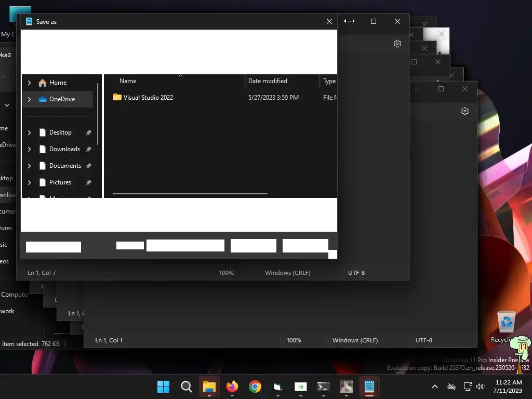Click Ln 1, Col 1 in back Notepad window

click(x=109, y=340)
